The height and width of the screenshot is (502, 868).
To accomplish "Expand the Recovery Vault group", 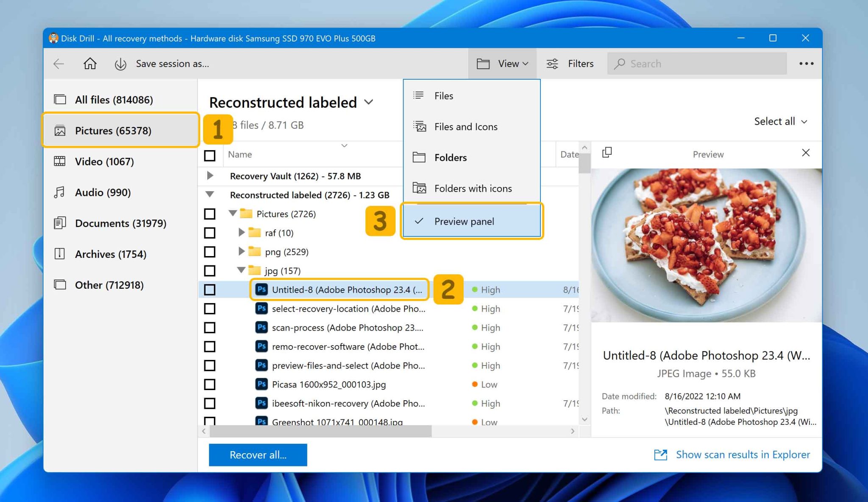I will [210, 176].
